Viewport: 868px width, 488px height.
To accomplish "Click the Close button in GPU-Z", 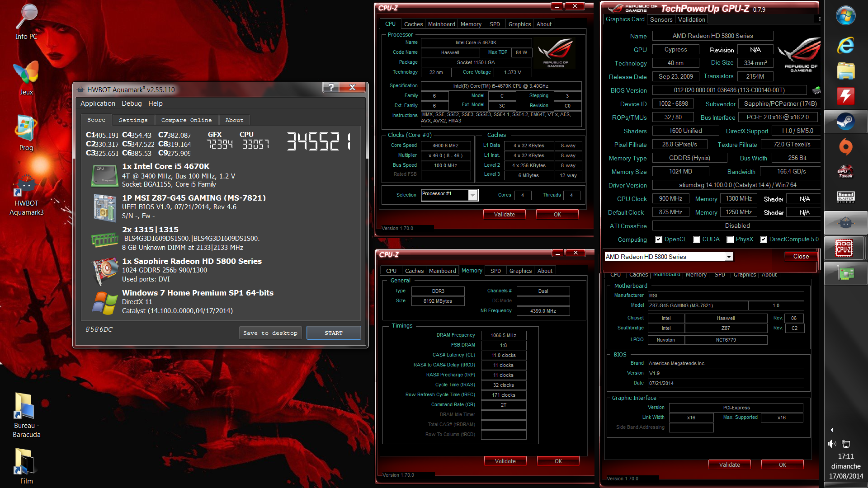I will pos(801,257).
